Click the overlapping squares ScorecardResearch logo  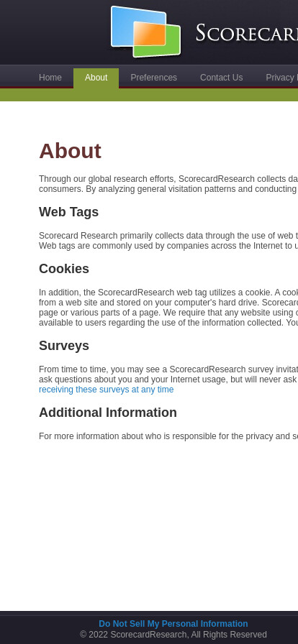point(145,32)
